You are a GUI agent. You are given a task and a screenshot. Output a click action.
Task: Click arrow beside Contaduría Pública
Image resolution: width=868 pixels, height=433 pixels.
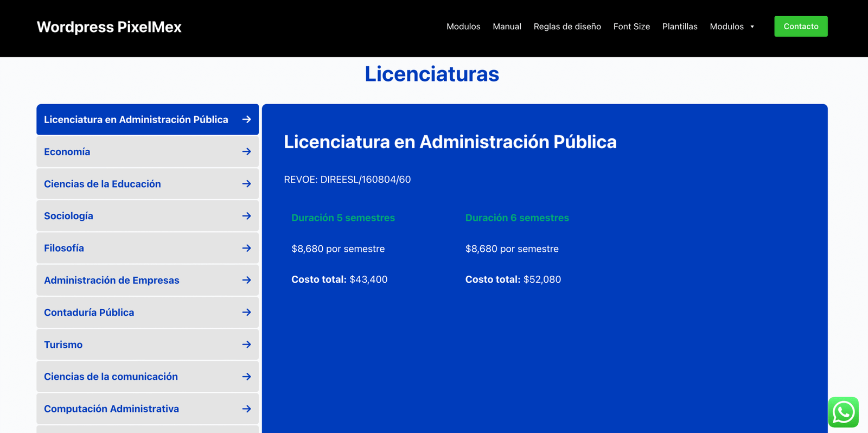click(x=246, y=313)
